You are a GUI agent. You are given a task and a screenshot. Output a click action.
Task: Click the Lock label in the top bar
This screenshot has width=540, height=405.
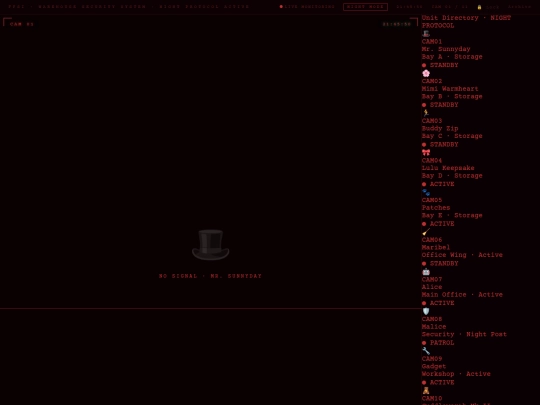point(493,7)
